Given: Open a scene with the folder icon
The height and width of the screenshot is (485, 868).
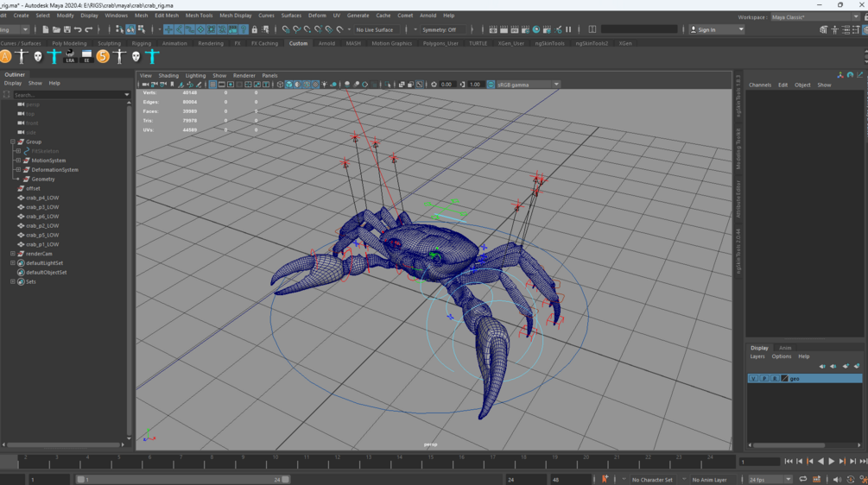Looking at the screenshot, I should (x=56, y=29).
